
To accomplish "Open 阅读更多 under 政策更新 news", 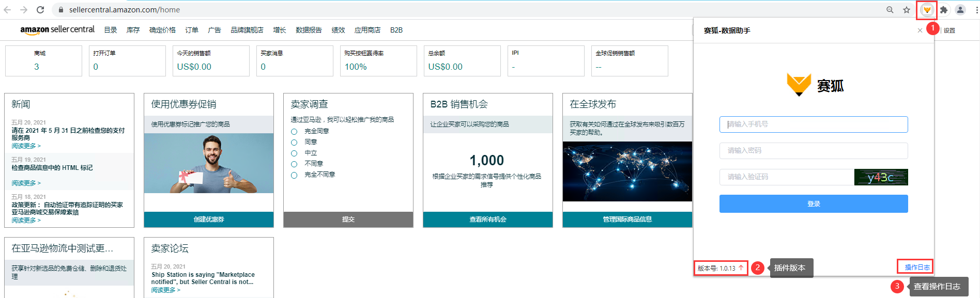I will pos(26,221).
